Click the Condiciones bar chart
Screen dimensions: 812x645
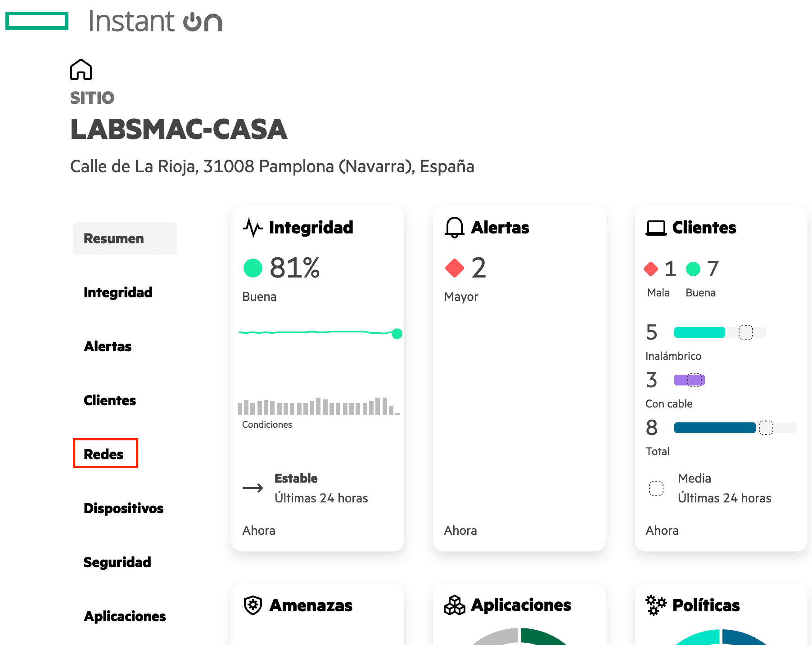point(318,406)
